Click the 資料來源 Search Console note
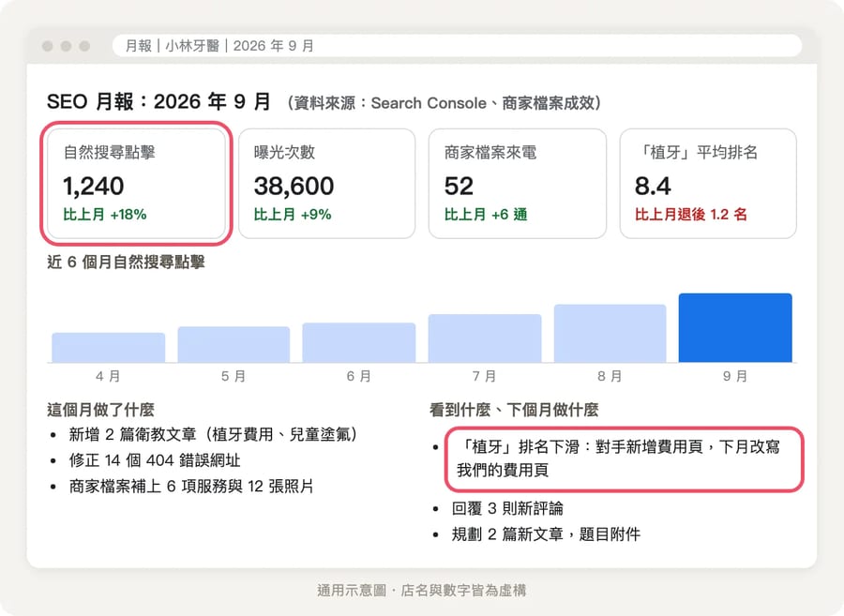Image resolution: width=844 pixels, height=616 pixels. tap(445, 103)
